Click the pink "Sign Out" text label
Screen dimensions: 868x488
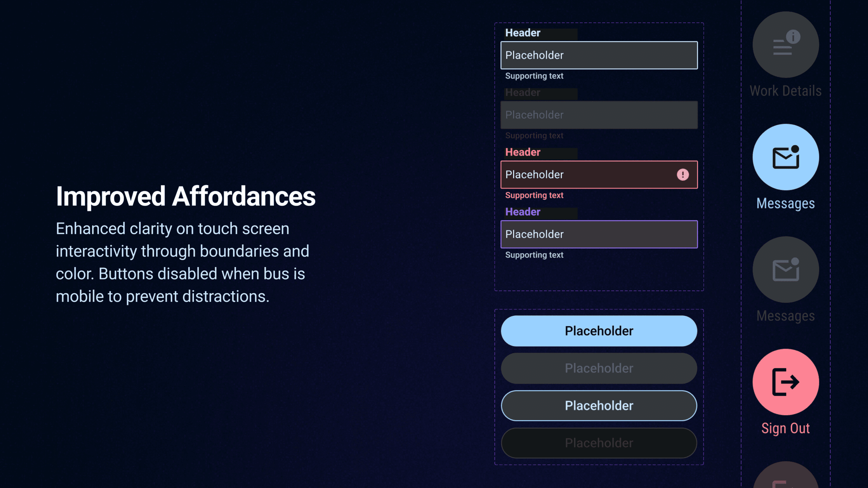785,428
